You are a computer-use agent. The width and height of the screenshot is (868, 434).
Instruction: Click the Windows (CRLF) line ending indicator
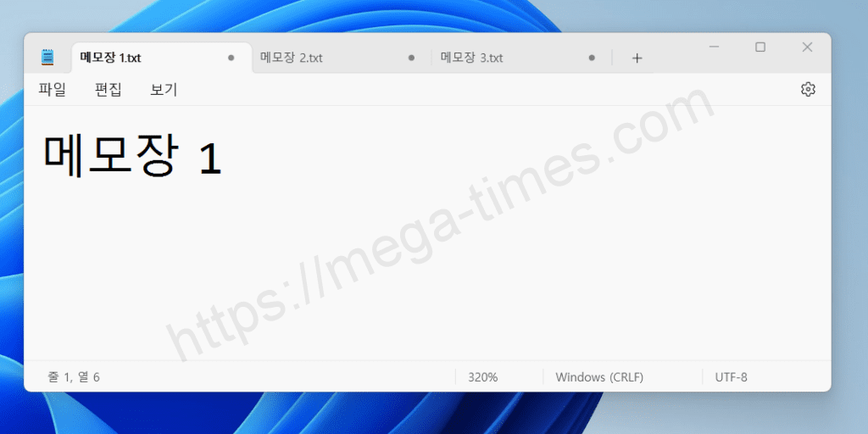pos(599,377)
